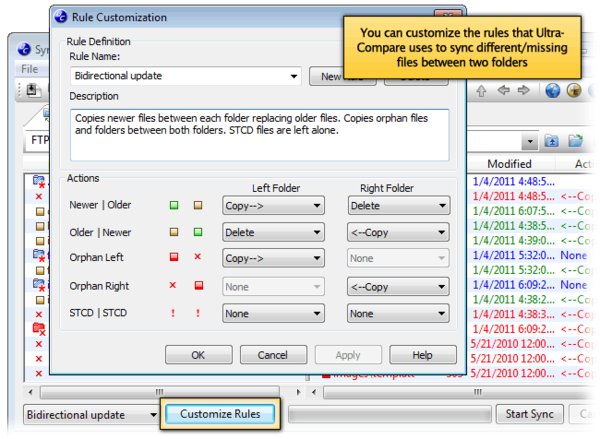Viewport: 600px width, 439px height.
Task: Click tan older-file icon in Newer | Older row
Action: pyautogui.click(x=198, y=206)
